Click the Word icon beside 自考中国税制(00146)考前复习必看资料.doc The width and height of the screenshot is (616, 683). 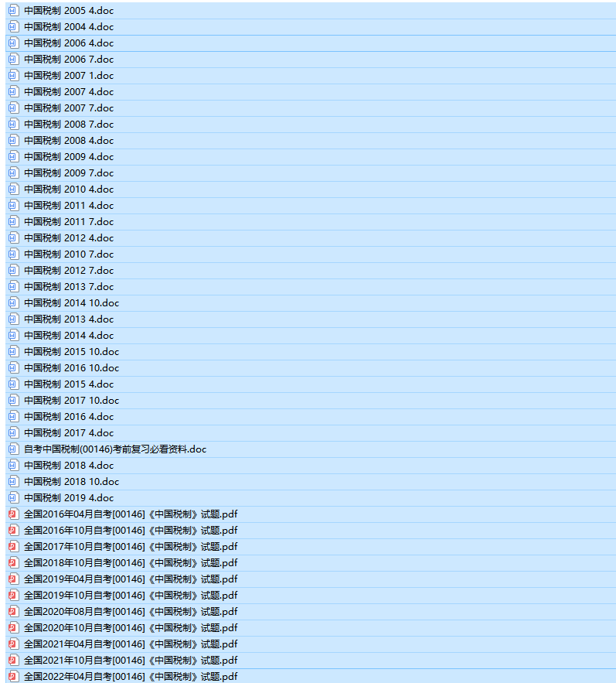(13, 449)
